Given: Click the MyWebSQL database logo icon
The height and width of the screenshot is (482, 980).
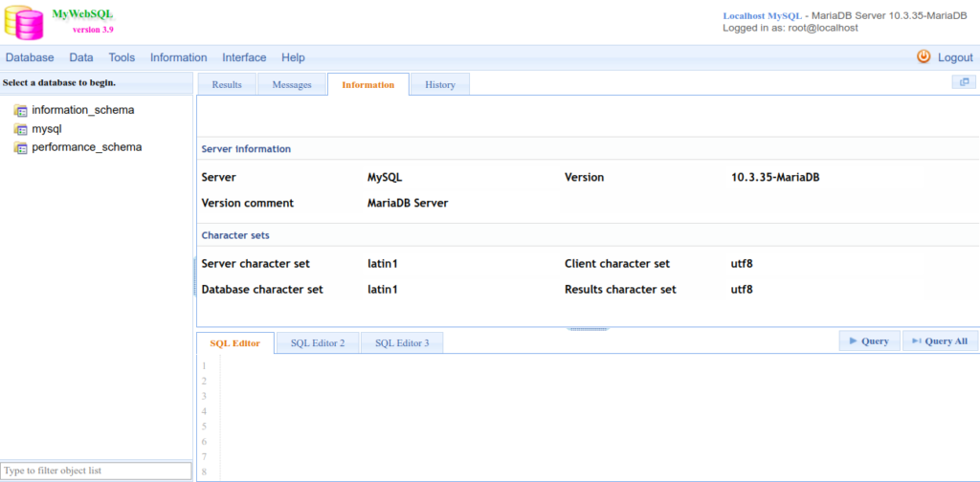Looking at the screenshot, I should 24,21.
